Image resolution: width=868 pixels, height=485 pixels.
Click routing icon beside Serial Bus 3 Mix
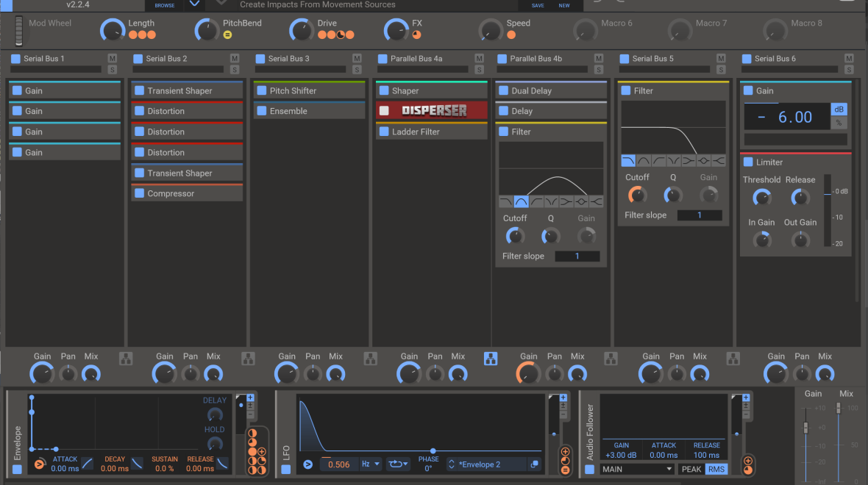pos(370,359)
